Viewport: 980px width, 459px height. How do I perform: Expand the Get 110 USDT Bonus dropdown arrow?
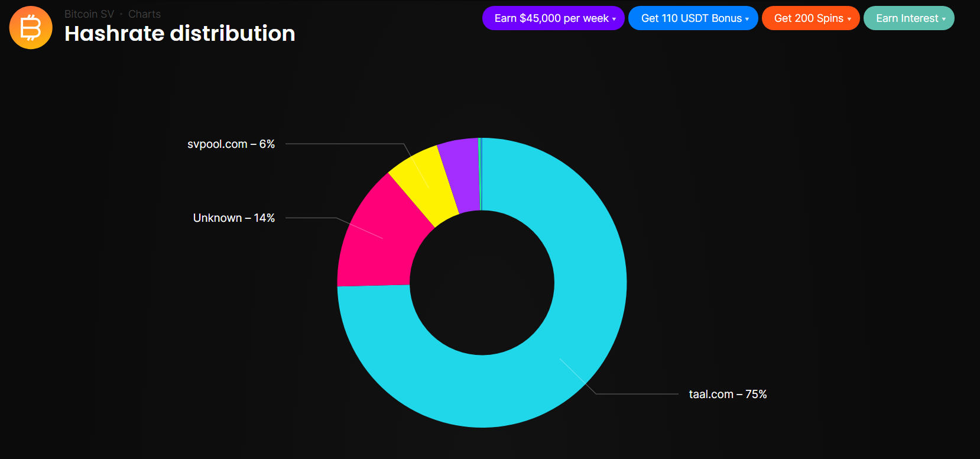(747, 19)
